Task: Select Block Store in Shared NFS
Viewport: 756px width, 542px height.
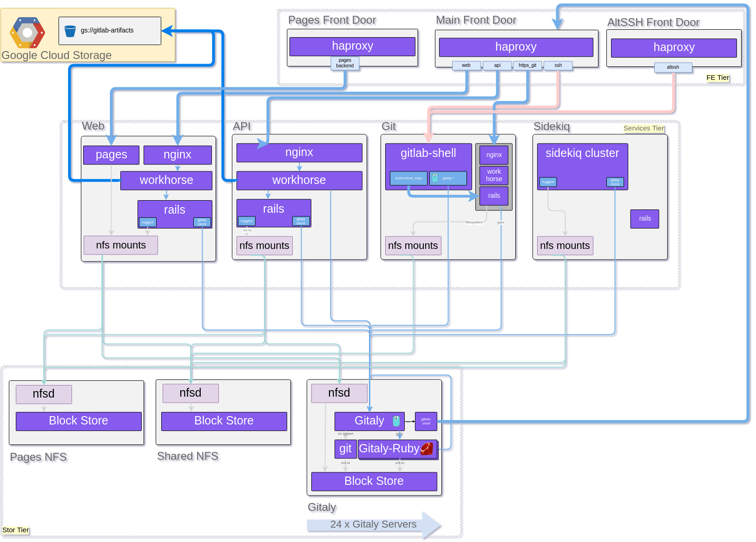Action: click(x=224, y=421)
